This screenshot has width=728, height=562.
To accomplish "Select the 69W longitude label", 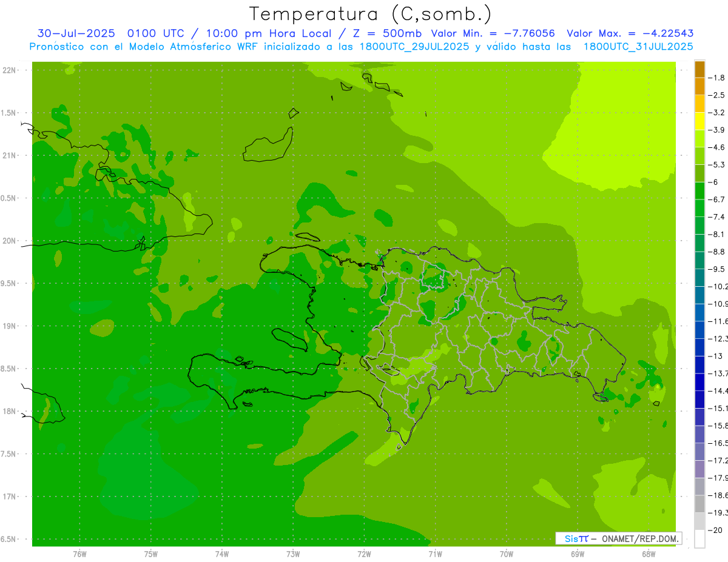I will tap(578, 554).
